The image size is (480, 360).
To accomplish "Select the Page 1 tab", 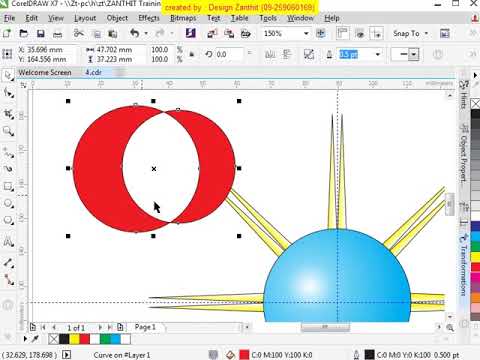I will pyautogui.click(x=145, y=327).
